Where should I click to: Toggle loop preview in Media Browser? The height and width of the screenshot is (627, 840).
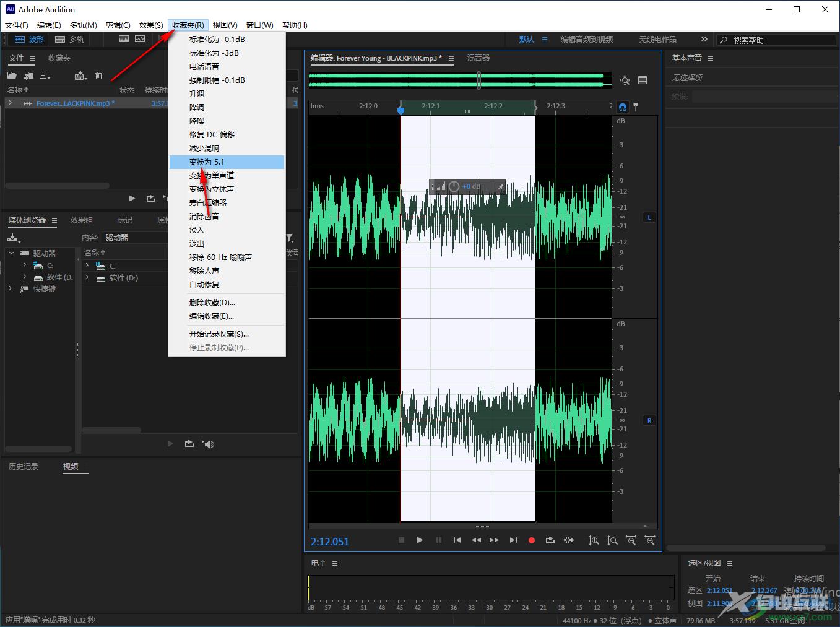(x=189, y=444)
